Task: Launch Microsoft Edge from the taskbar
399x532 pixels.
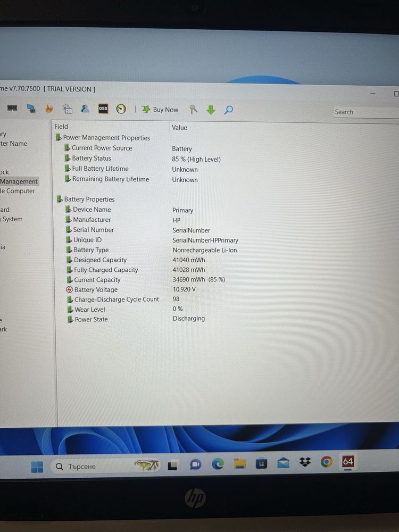Action: click(218, 464)
